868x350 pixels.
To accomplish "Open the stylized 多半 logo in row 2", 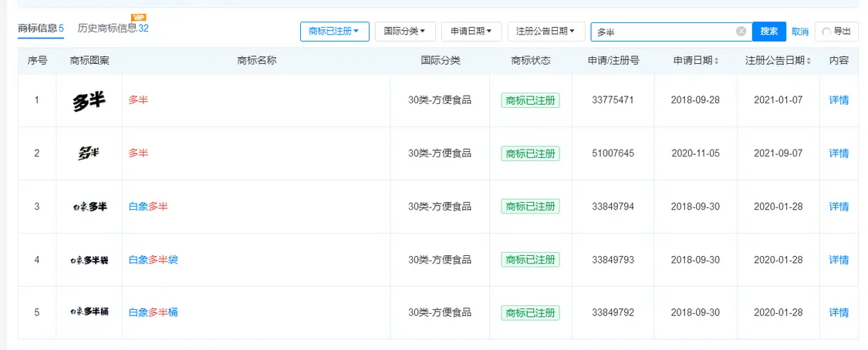I will 89,153.
